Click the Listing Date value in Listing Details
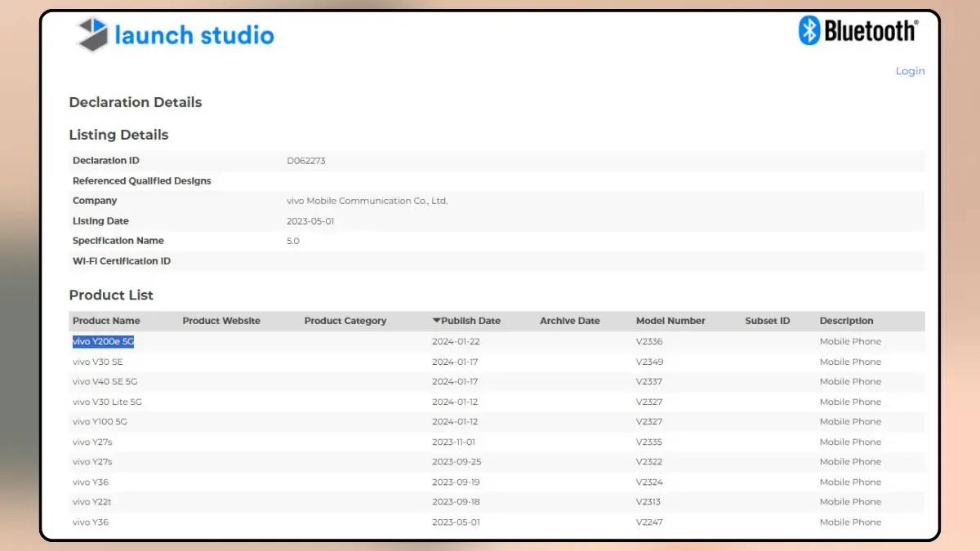 (x=310, y=221)
